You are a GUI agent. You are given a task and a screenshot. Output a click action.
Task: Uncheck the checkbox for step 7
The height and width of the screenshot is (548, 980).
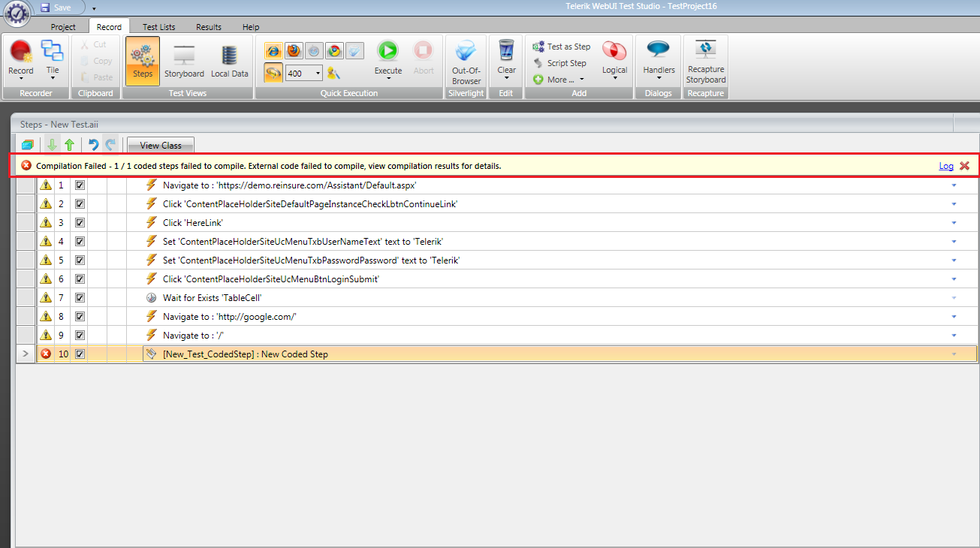(x=80, y=297)
